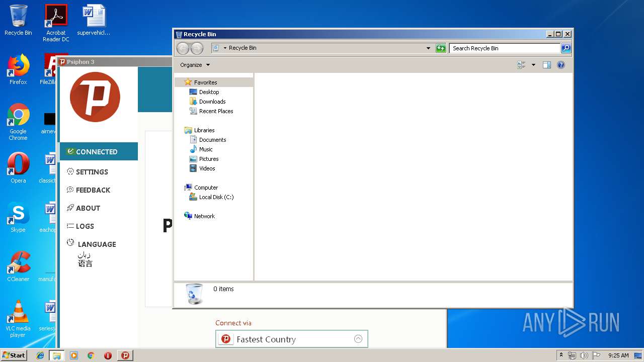Viewport: 644px width, 362px height.
Task: Select Libraries in the navigation pane
Action: pos(204,130)
